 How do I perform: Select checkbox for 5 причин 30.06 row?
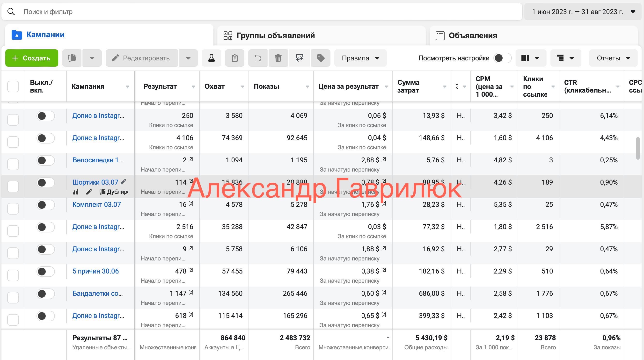[x=13, y=275]
